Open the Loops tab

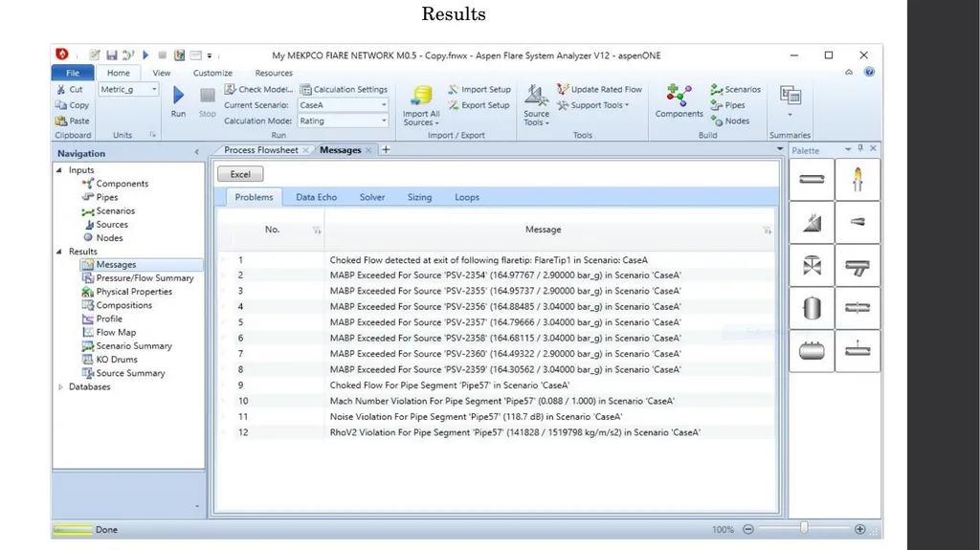click(x=467, y=197)
